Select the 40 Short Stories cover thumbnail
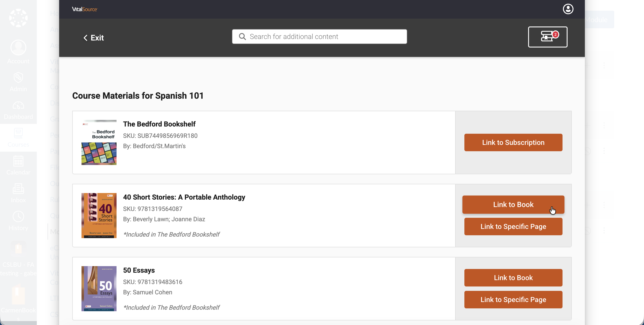Viewport: 644px width, 325px height. (x=99, y=216)
